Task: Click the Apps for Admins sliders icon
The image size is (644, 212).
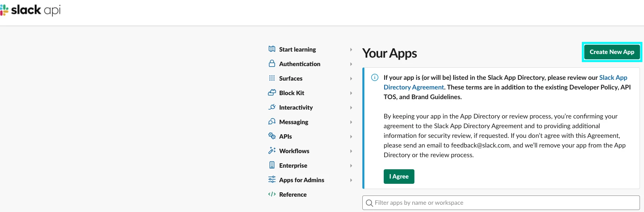Action: point(272,180)
